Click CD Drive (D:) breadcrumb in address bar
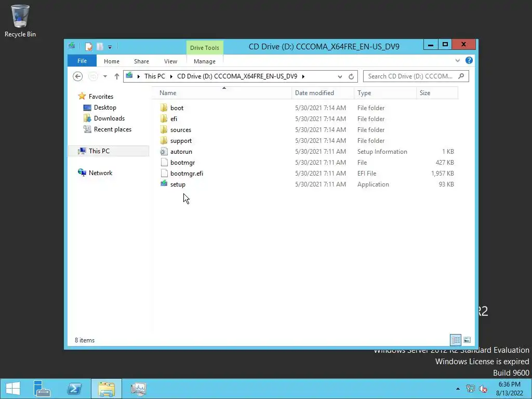The width and height of the screenshot is (532, 399). coord(237,76)
